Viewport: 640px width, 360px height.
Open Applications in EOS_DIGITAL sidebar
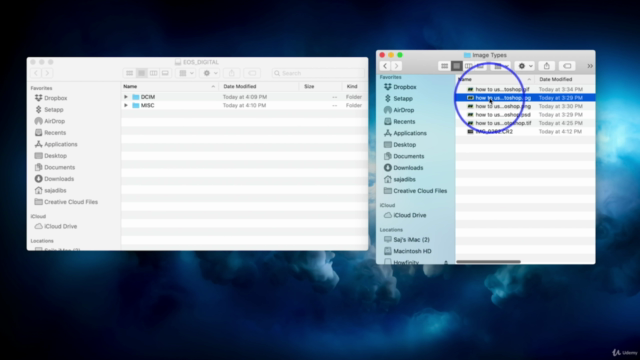pyautogui.click(x=56, y=144)
